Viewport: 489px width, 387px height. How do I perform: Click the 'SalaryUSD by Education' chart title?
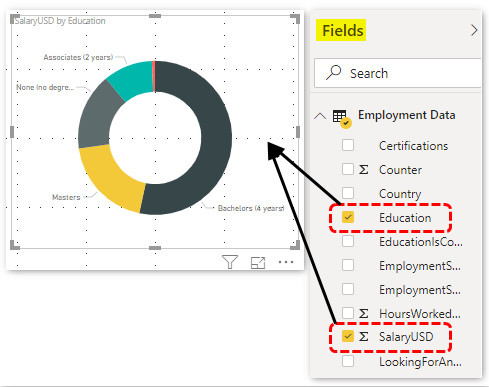(x=60, y=21)
